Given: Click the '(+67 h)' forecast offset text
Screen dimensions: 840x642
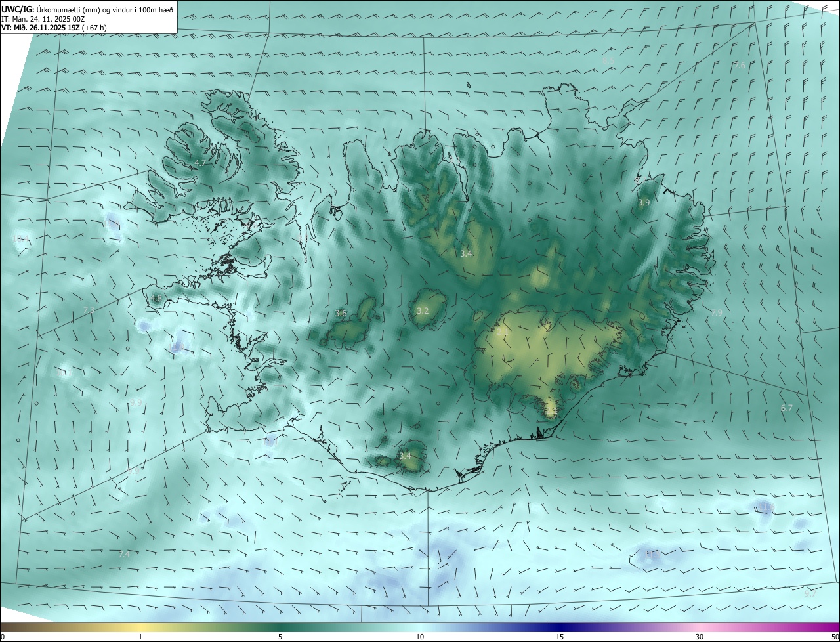Looking at the screenshot, I should [94, 28].
